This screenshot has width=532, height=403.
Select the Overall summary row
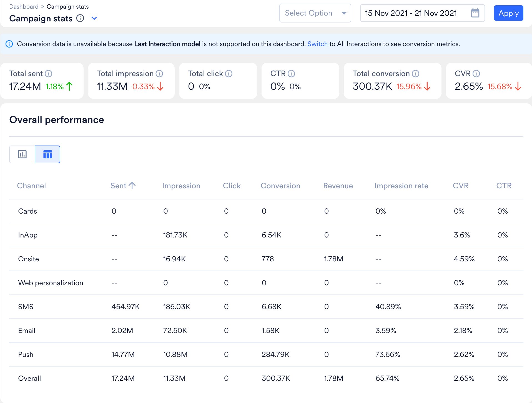tap(266, 378)
